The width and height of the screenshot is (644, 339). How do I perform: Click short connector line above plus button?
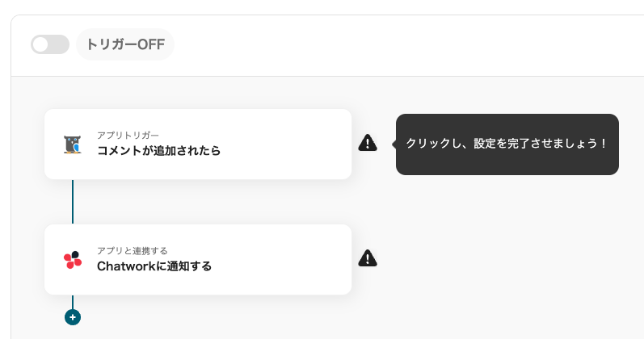coord(73,302)
